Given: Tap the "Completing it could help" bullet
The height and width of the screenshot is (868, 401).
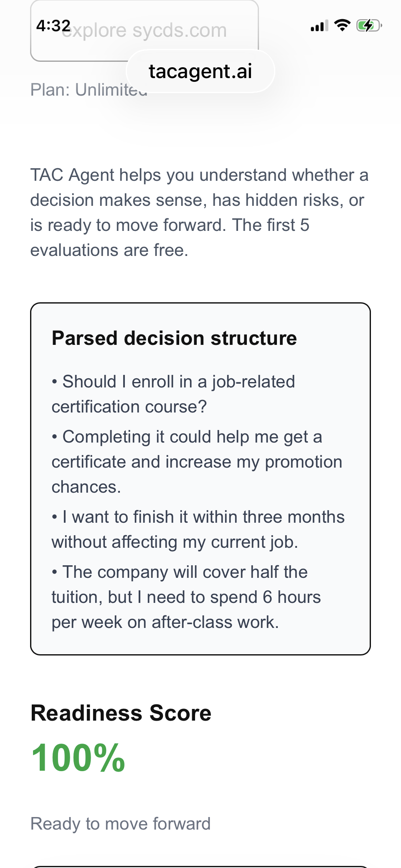Looking at the screenshot, I should coord(192,437).
